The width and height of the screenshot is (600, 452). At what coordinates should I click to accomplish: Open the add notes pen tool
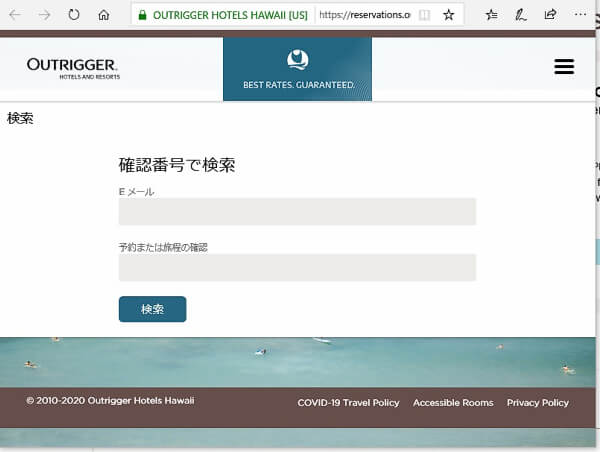pyautogui.click(x=521, y=15)
